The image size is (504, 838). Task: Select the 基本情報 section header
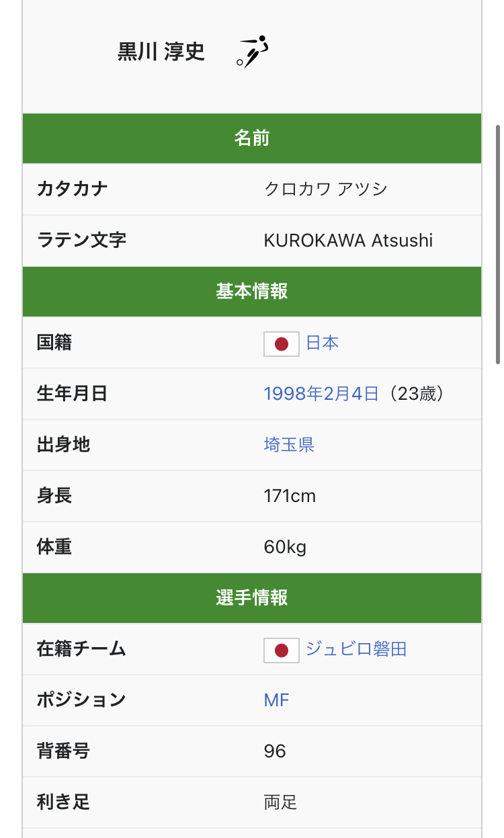click(252, 292)
